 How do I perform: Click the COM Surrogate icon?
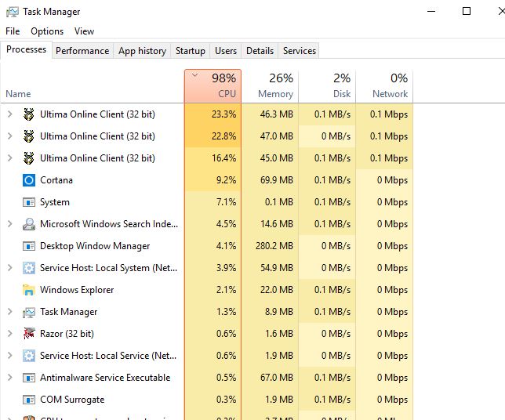coord(29,400)
